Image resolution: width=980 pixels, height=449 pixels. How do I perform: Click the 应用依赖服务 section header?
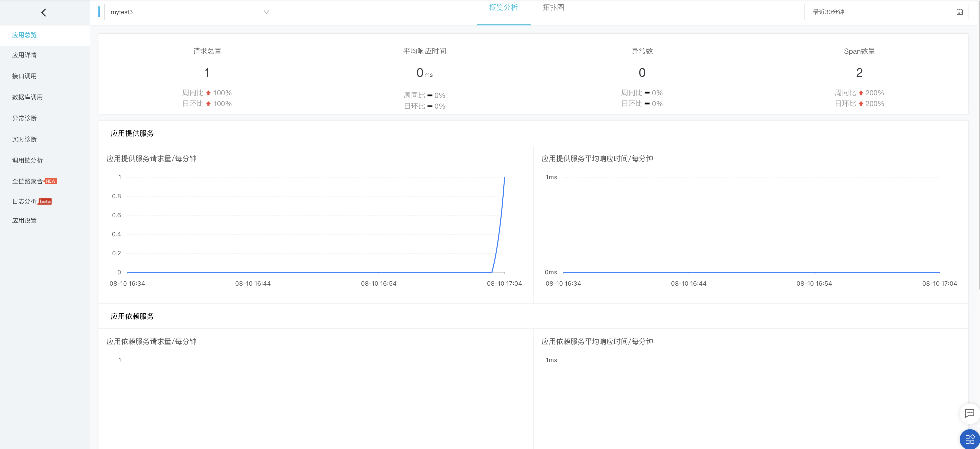[x=132, y=316]
